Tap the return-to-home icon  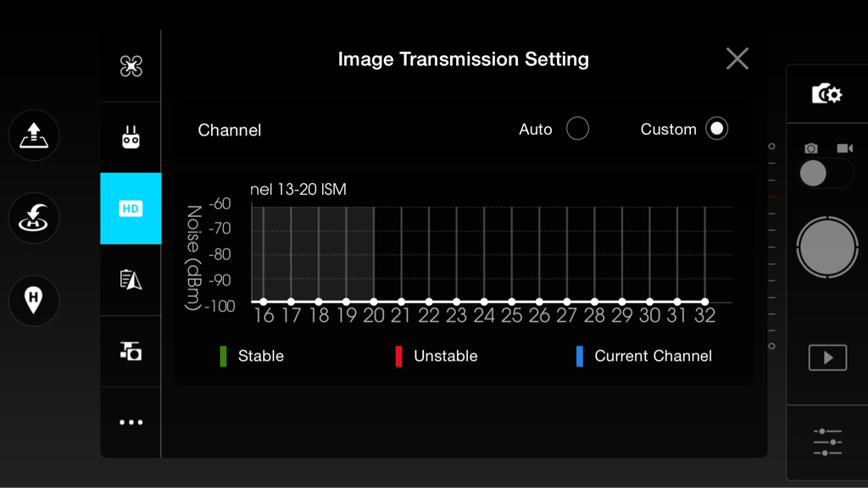click(x=34, y=218)
